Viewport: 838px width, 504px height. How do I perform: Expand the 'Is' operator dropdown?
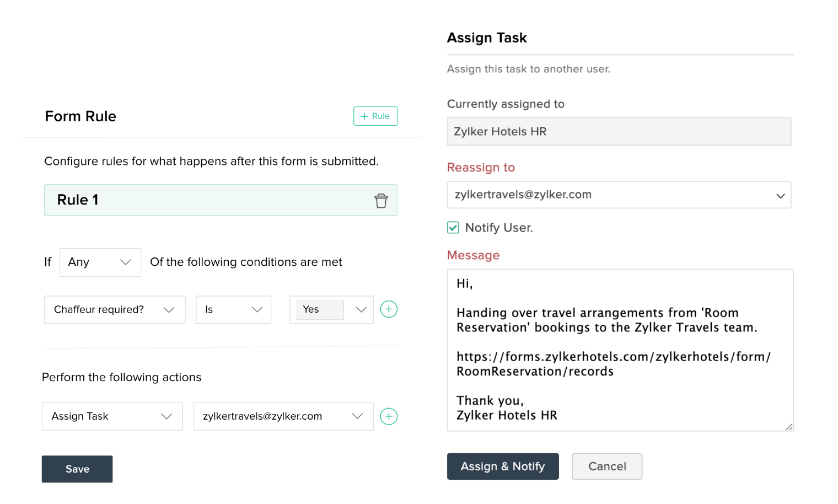233,309
